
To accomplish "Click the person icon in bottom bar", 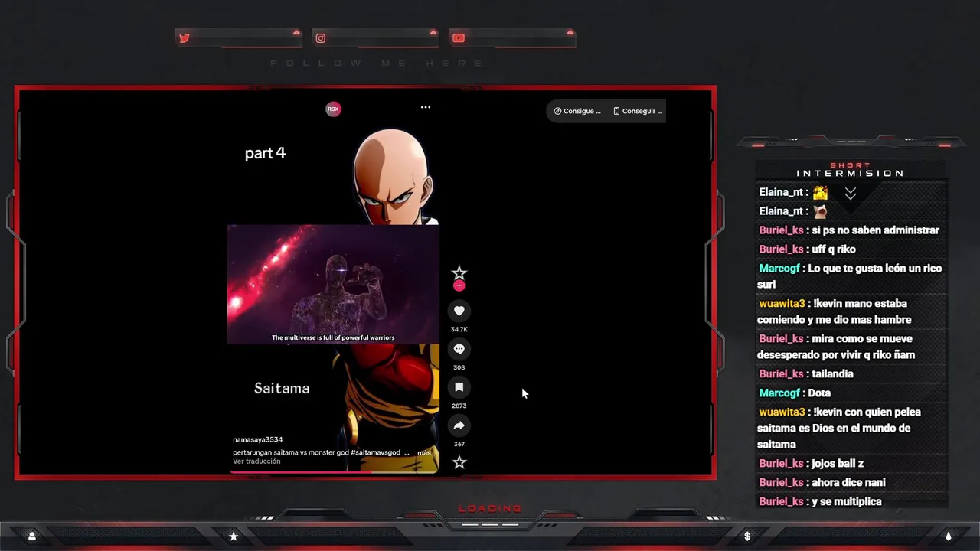I will coord(32,536).
